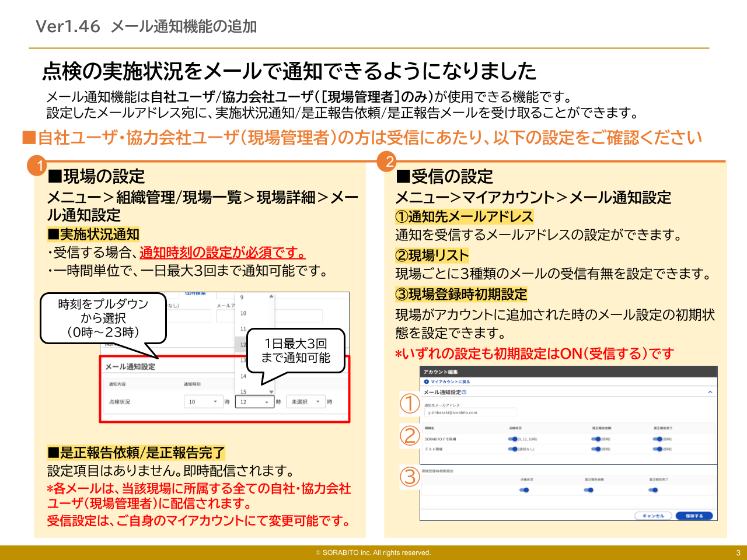Click the scroll-up arrow in the hour list

[271, 296]
